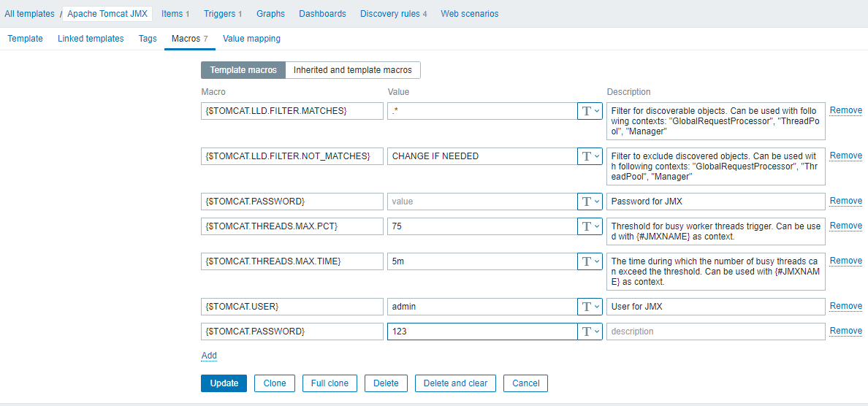Open Graphs in the top navigation
This screenshot has height=406, width=868.
(x=270, y=14)
